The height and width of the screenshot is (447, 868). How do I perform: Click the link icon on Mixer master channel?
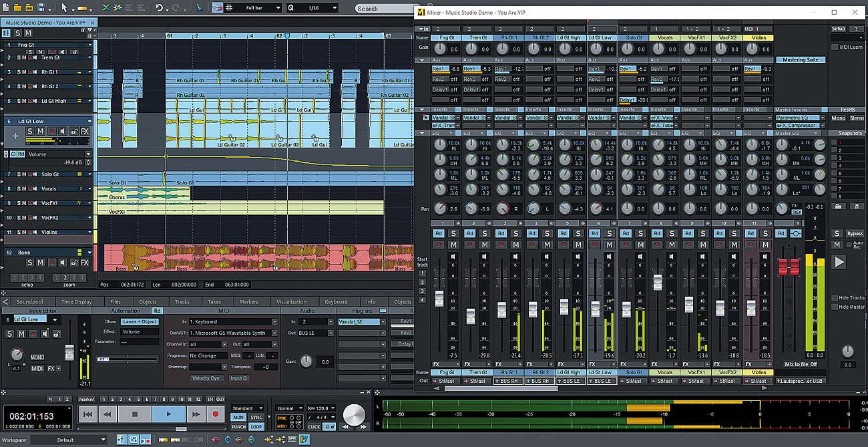[796, 233]
